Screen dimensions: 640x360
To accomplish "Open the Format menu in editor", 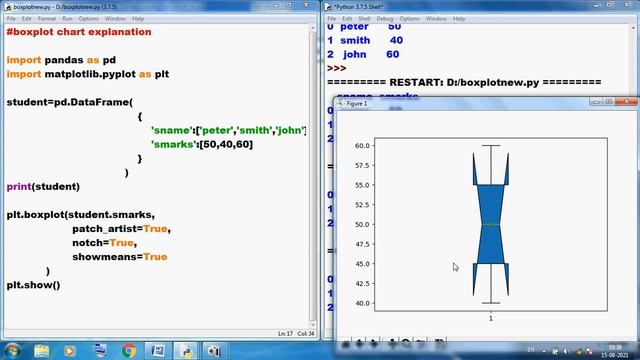I will [x=47, y=19].
